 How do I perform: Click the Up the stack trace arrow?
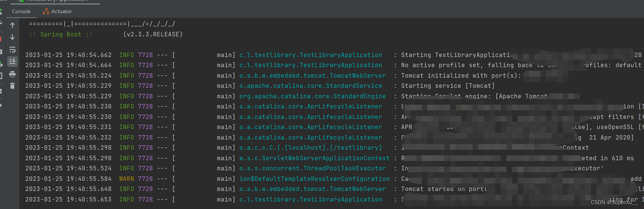point(12,25)
